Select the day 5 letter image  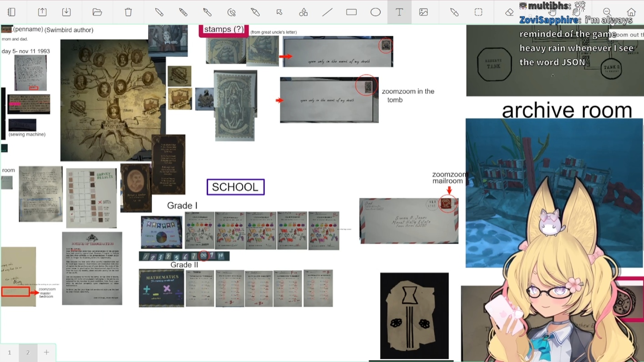pos(30,73)
